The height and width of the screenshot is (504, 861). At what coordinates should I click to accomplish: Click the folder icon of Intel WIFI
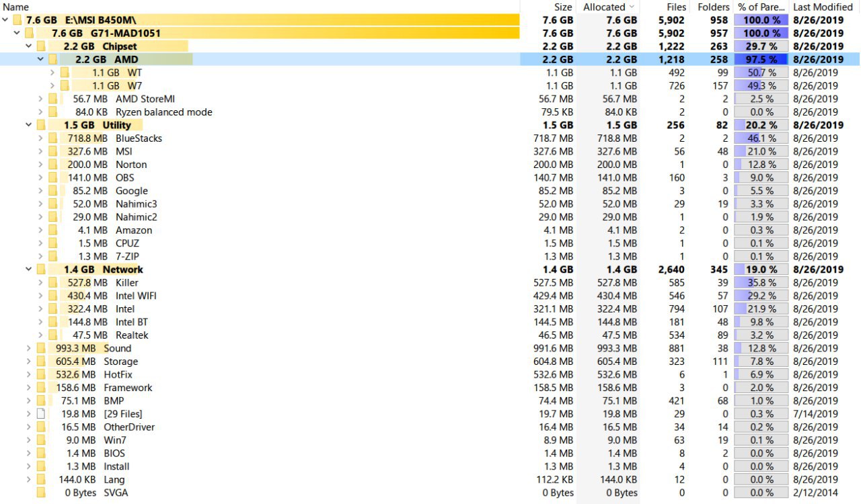point(52,296)
